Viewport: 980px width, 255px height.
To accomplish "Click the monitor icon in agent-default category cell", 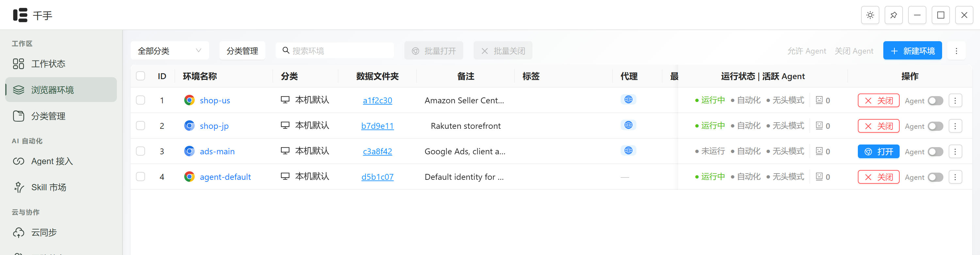I will click(285, 176).
